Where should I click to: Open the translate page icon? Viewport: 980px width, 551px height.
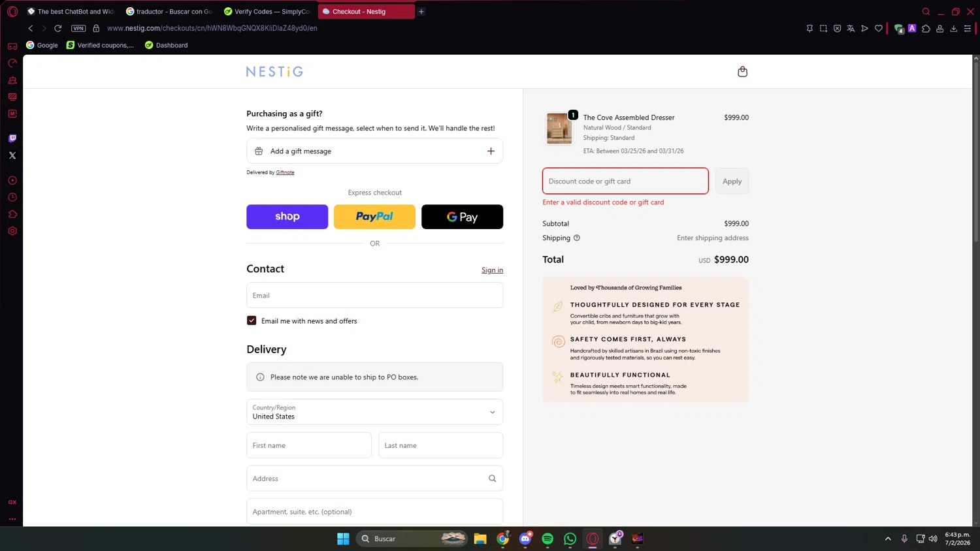(851, 29)
